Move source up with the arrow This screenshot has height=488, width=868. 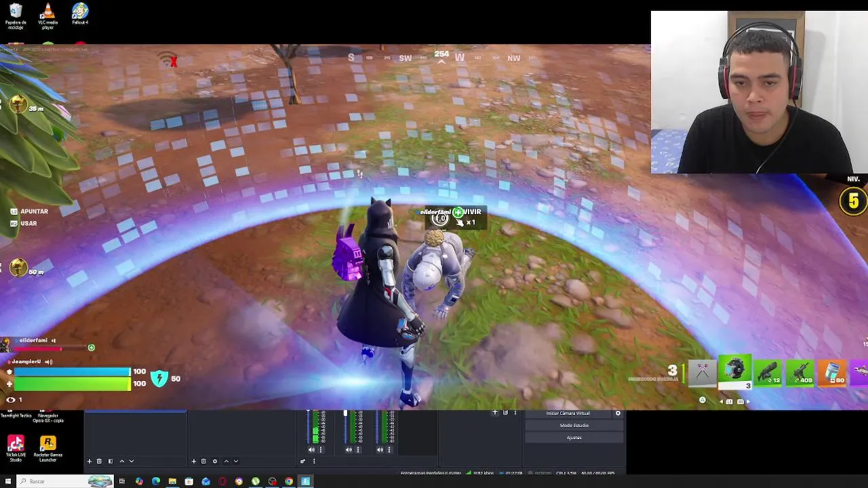(x=226, y=461)
